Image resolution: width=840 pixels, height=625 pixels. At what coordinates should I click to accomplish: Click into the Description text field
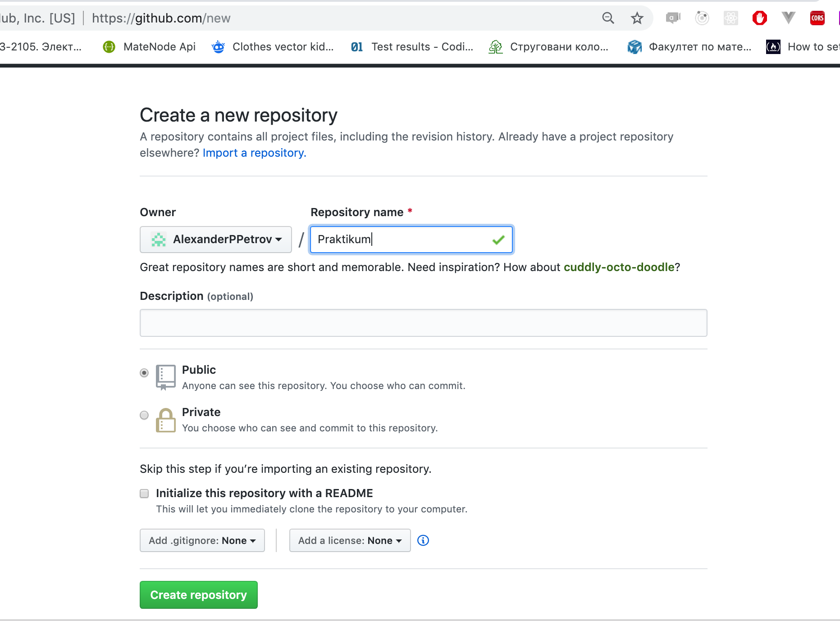coord(424,323)
